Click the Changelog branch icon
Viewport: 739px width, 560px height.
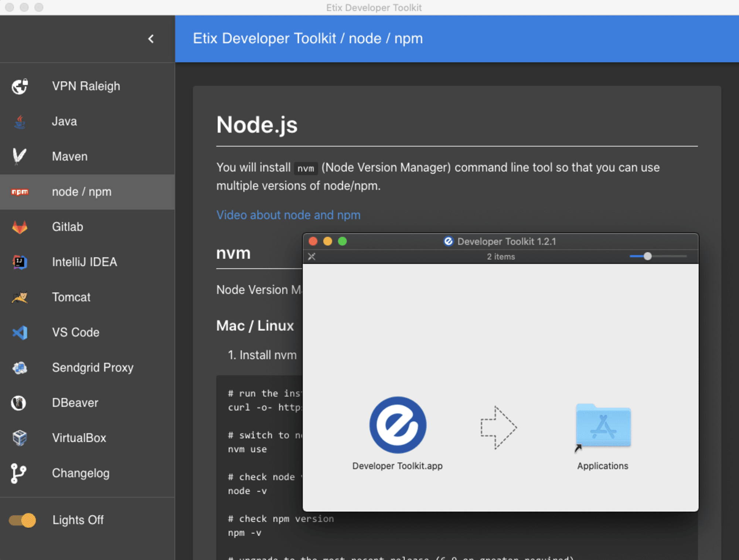(x=18, y=473)
